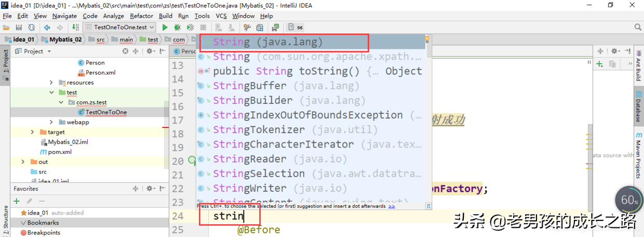Open the VCS menu
The width and height of the screenshot is (644, 237).
pos(221,16)
